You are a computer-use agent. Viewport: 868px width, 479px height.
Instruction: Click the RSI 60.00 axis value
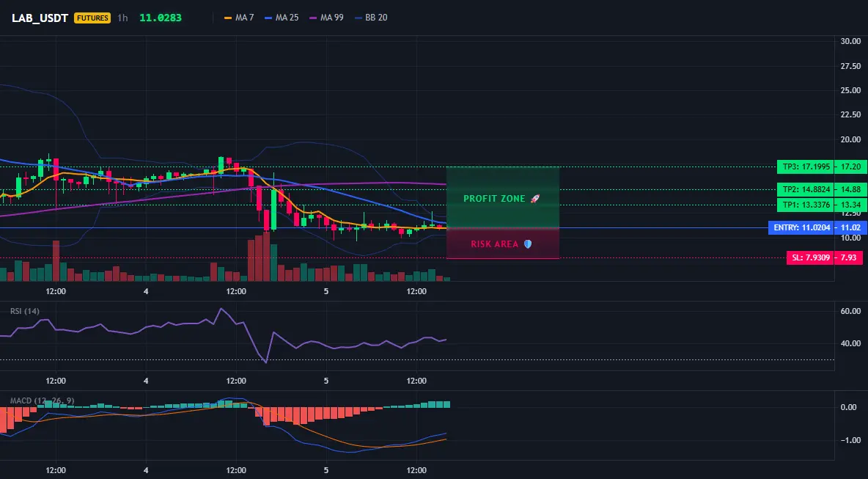point(850,311)
